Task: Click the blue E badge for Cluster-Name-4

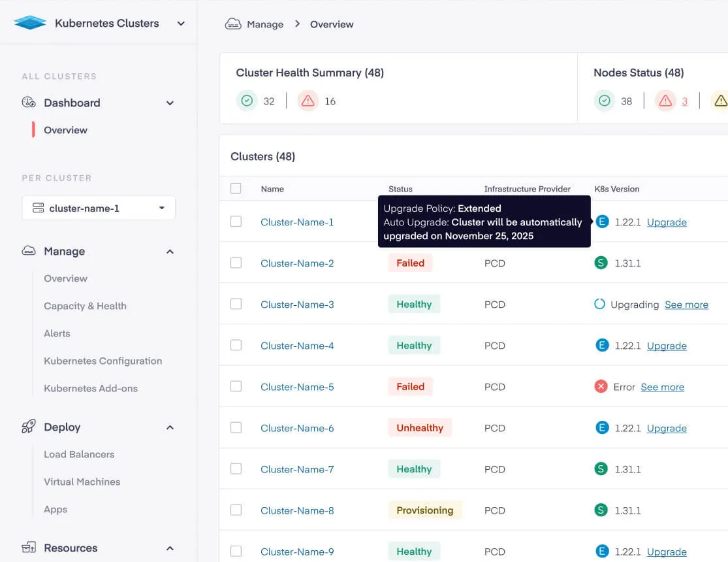Action: (x=601, y=346)
